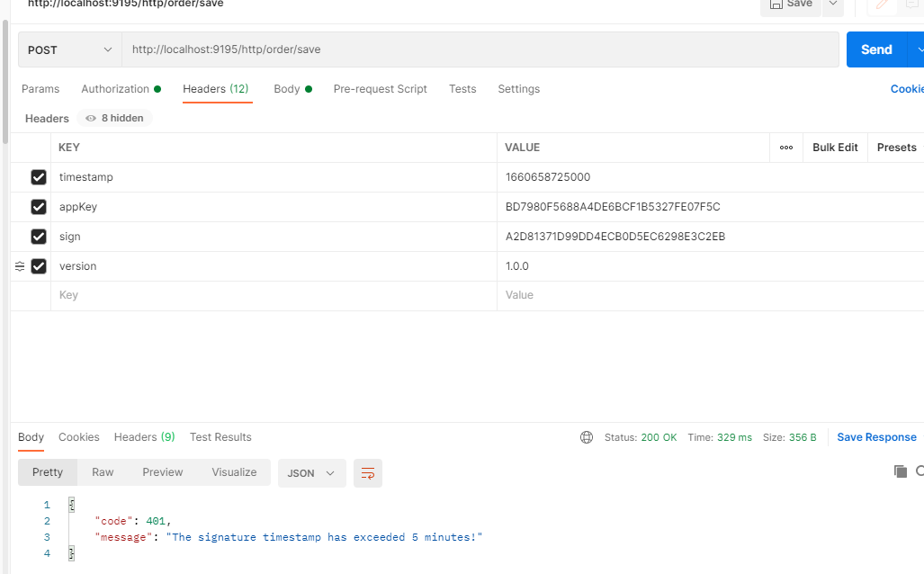This screenshot has height=574, width=924.
Task: Uncheck the sign header checkbox
Action: point(39,237)
